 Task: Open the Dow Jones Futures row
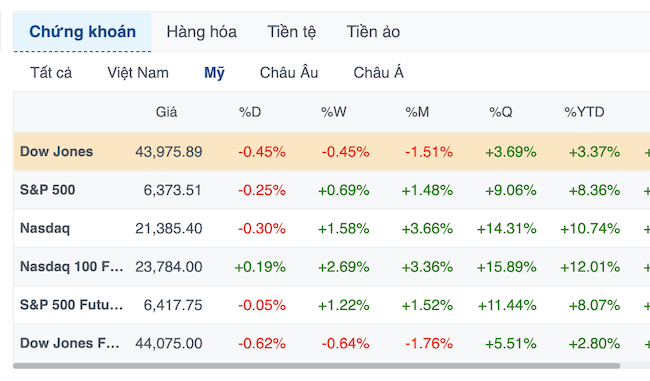332,343
